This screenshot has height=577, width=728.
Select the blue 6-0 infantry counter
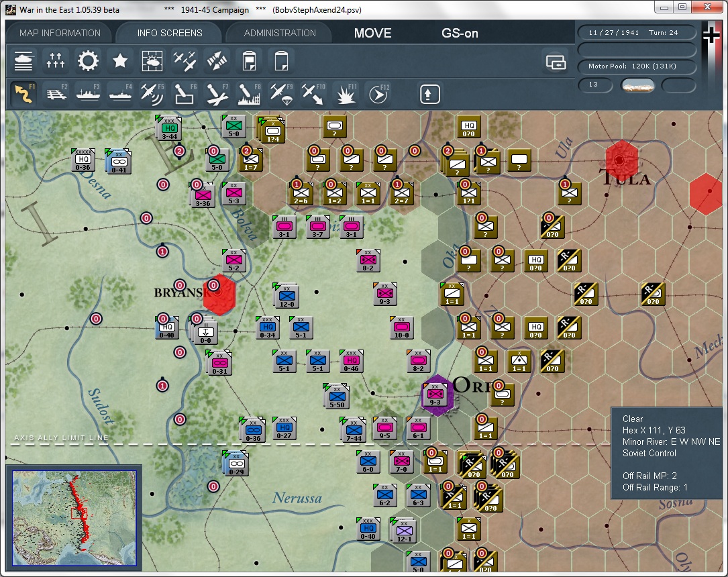pos(368,462)
